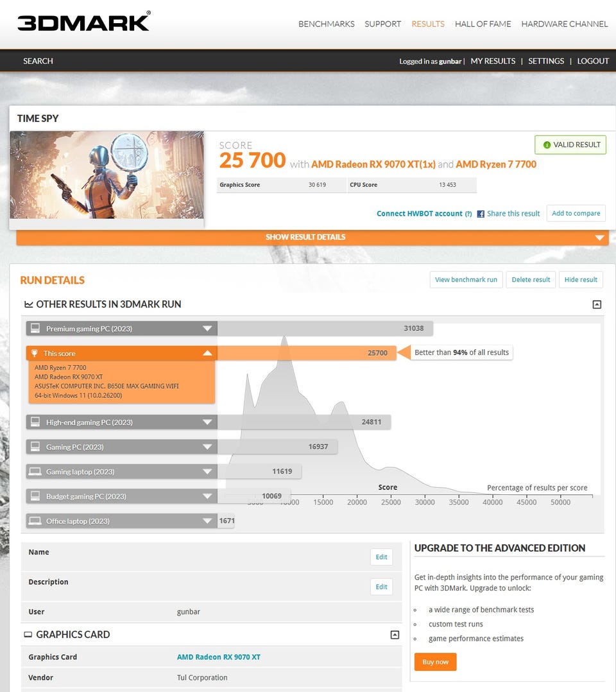Click AMD Radeon RX 9070 XT(1x) score link
616x692 pixels.
click(373, 164)
